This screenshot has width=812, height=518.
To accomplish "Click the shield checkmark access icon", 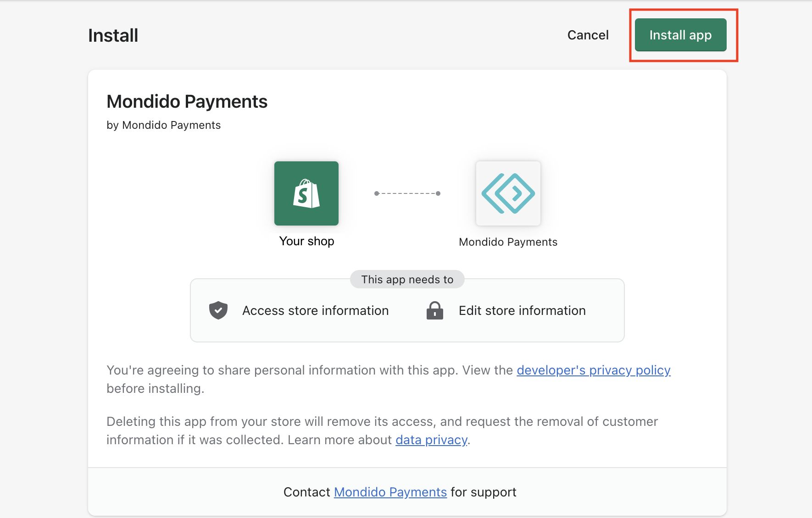I will click(x=218, y=310).
